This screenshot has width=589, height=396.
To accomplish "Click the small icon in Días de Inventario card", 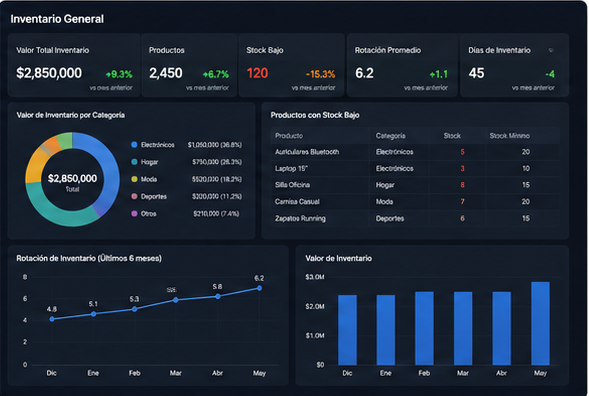I will tap(551, 50).
